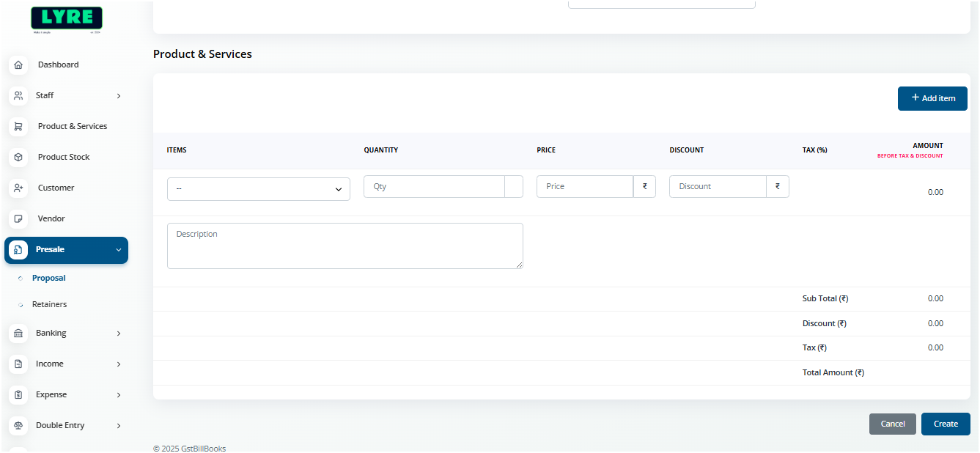This screenshot has width=980, height=453.
Task: Open the items selection dropdown
Action: pyautogui.click(x=258, y=188)
